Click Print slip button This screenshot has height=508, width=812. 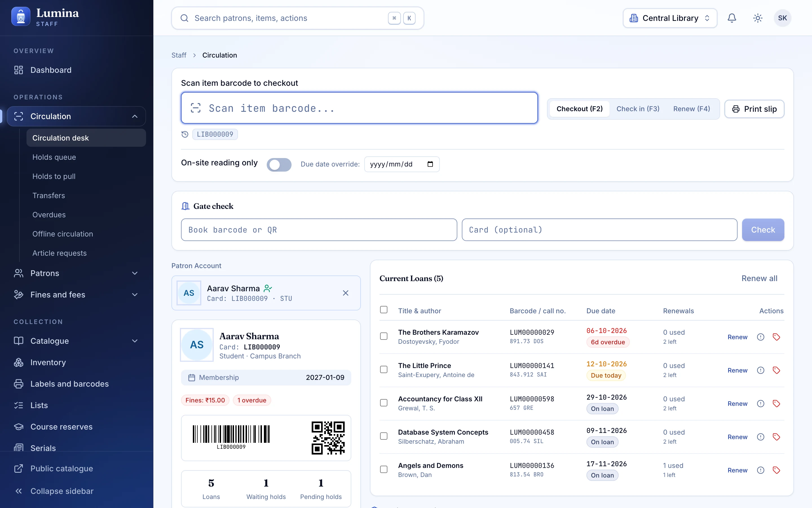pos(754,109)
